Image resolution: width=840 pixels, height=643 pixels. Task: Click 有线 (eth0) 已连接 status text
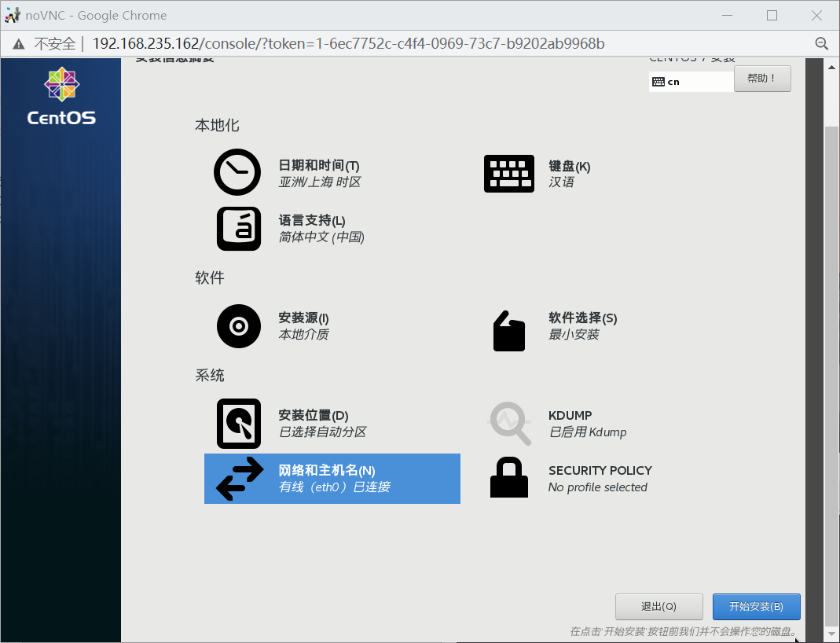[334, 487]
